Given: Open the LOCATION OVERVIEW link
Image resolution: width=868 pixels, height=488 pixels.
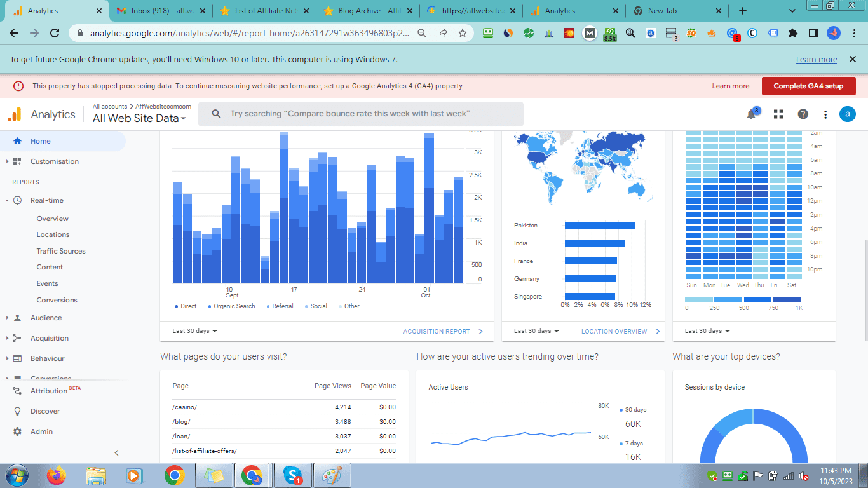Looking at the screenshot, I should 620,331.
